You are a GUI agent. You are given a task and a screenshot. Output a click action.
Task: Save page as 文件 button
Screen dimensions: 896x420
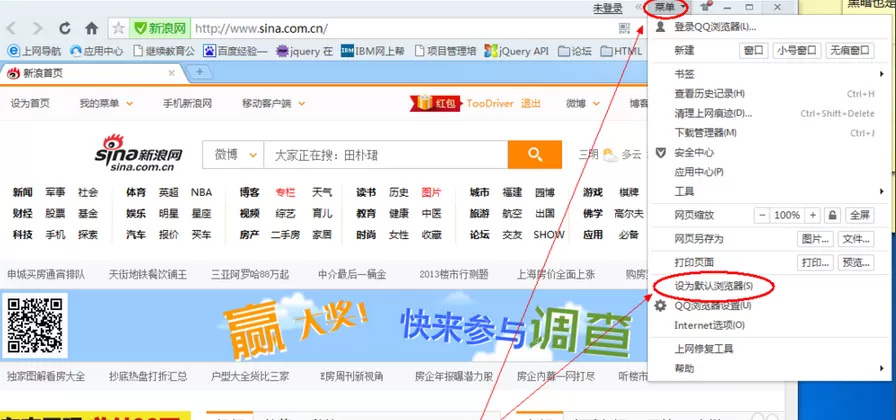856,239
